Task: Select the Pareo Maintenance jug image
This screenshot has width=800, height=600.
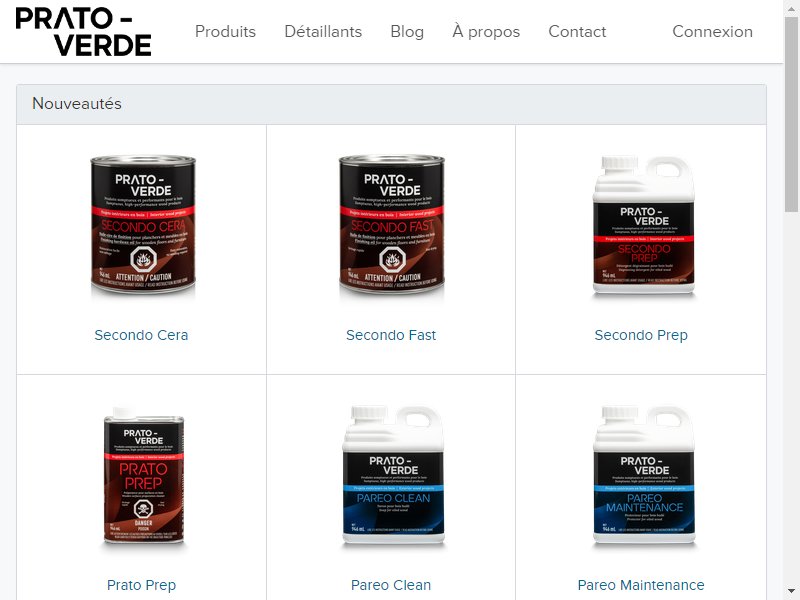Action: click(644, 476)
